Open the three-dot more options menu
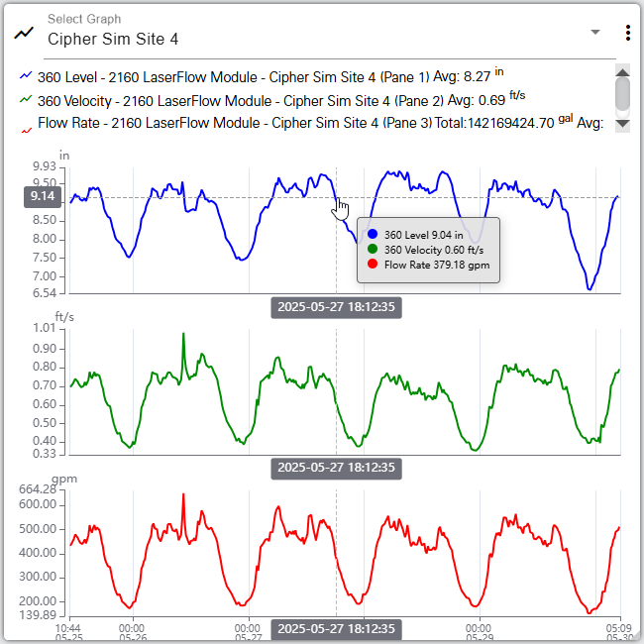This screenshot has width=644, height=644. (x=627, y=33)
